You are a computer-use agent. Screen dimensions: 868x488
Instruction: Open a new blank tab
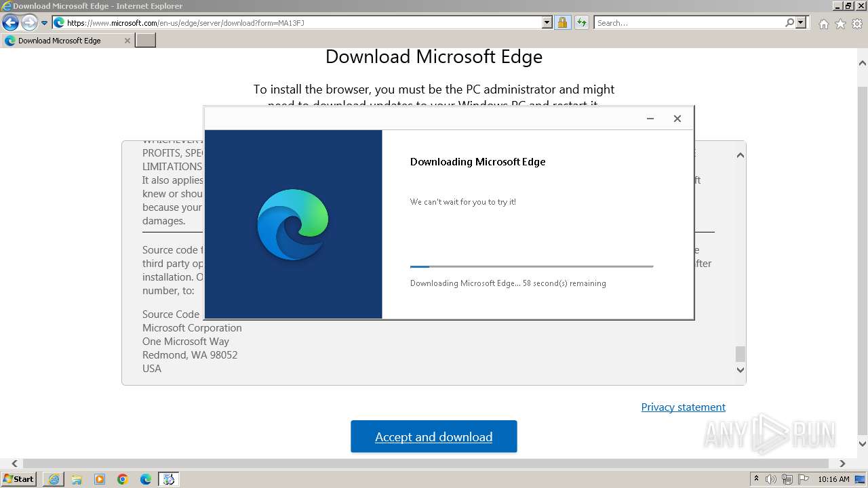coord(146,41)
